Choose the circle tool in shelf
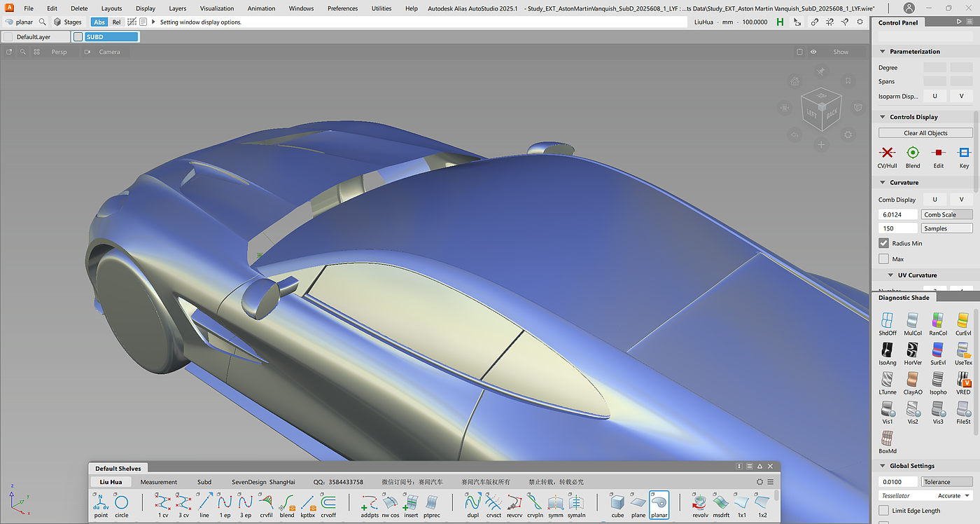Viewport: 980px width, 524px height. [121, 503]
